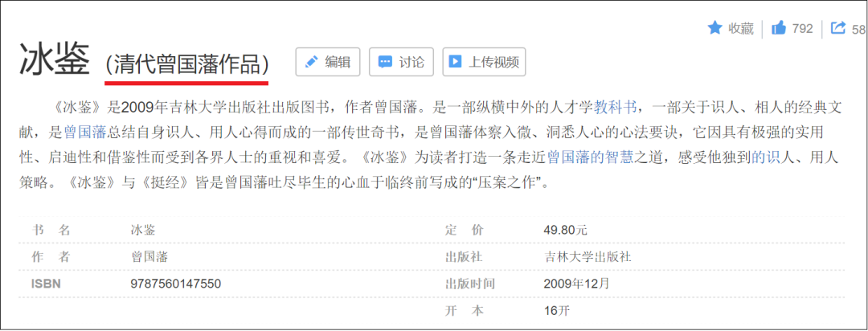Viewport: 868px width, 331px height.
Task: Click the format value 16开
Action: tap(556, 311)
